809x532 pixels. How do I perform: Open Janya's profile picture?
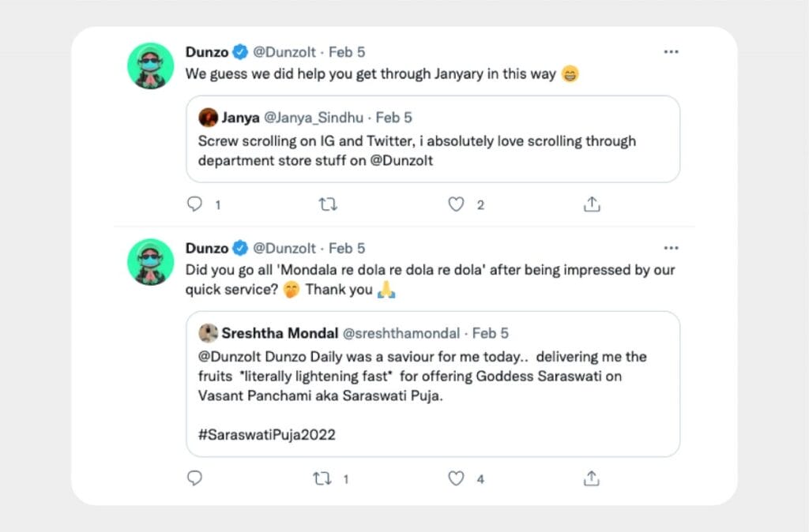(x=208, y=118)
